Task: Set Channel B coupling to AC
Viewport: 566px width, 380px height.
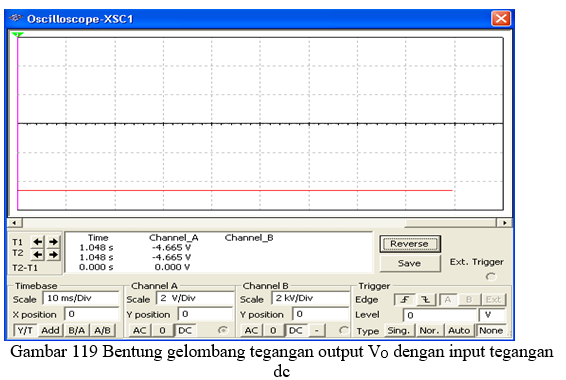Action: (251, 330)
